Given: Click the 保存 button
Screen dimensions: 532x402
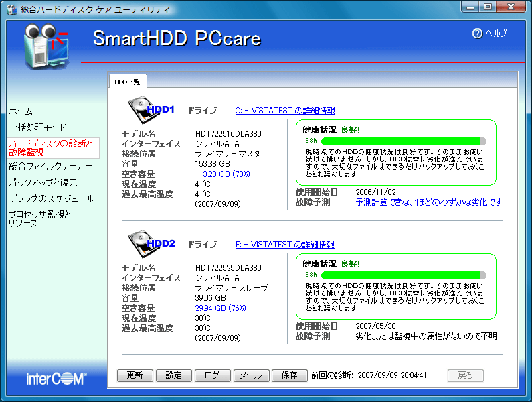Looking at the screenshot, I should click(x=289, y=375).
